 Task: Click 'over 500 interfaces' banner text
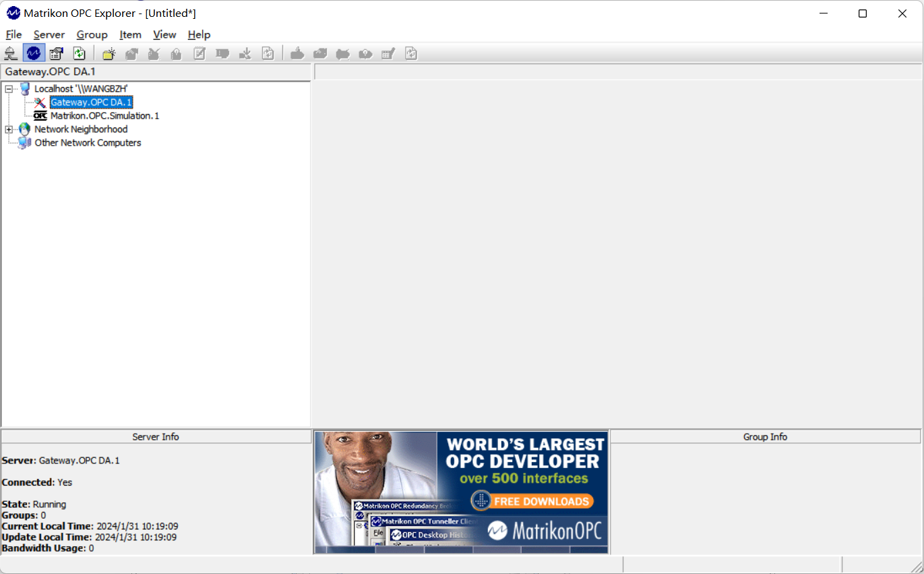click(524, 478)
